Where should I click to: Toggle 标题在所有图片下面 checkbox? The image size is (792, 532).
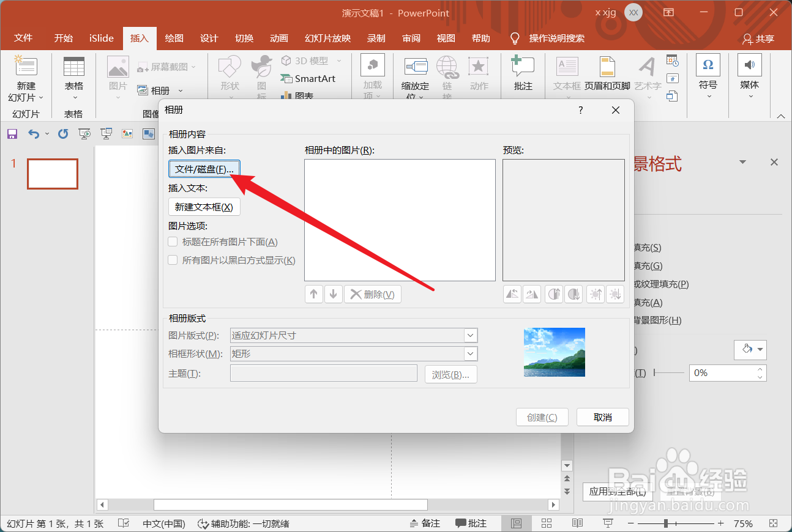coord(173,242)
